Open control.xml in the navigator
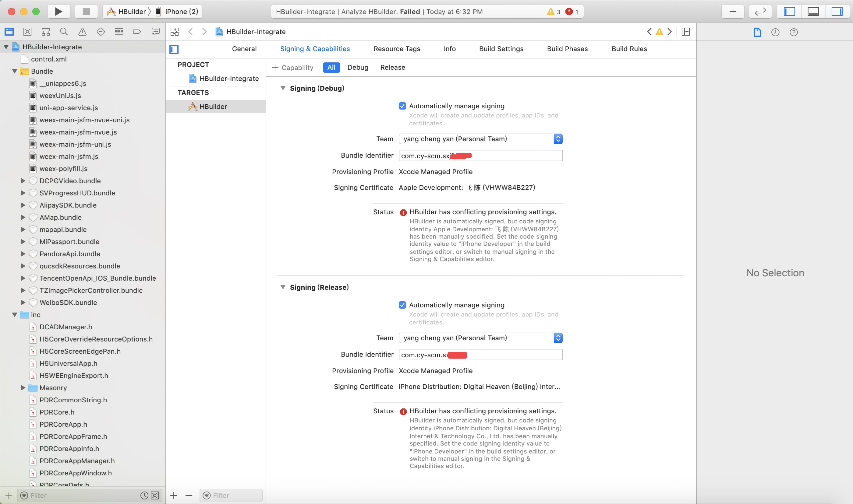This screenshot has height=504, width=853. coord(49,59)
